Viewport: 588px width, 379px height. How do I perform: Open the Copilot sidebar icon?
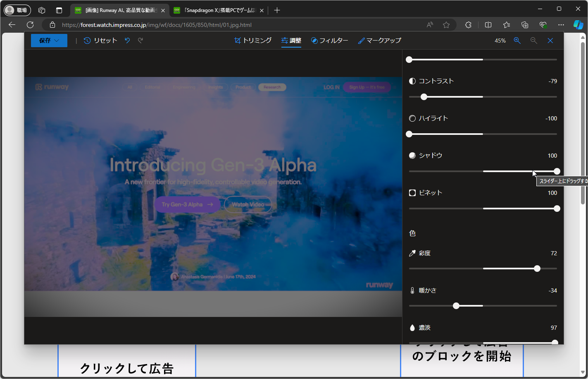tap(578, 25)
